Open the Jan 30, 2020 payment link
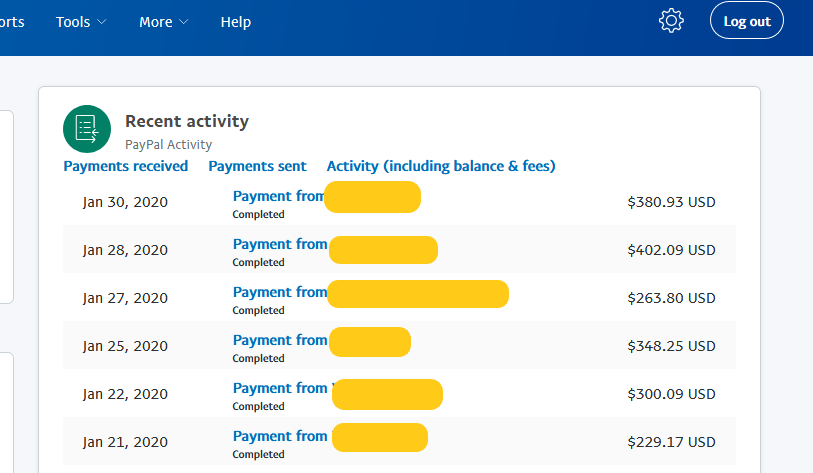 279,197
